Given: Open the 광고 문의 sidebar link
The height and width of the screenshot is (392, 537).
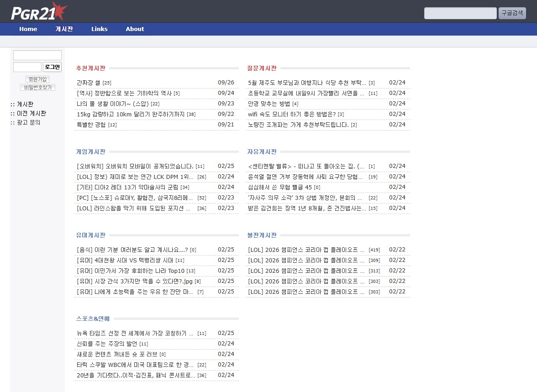Looking at the screenshot, I should (28, 122).
